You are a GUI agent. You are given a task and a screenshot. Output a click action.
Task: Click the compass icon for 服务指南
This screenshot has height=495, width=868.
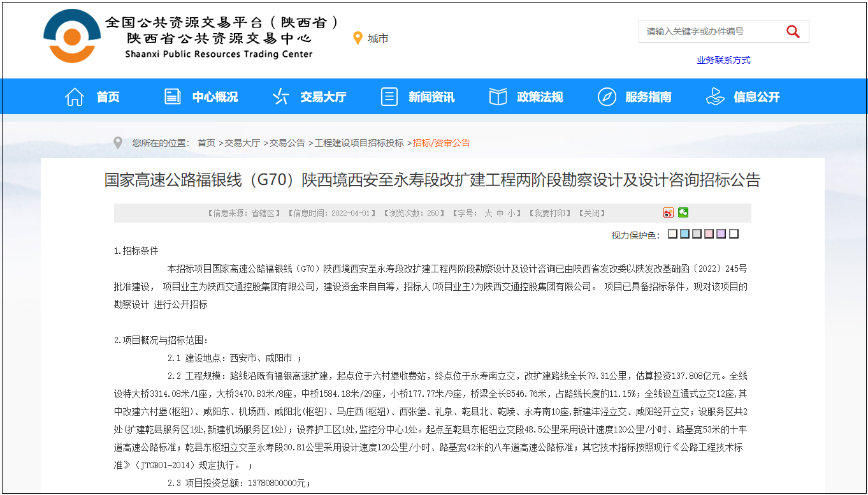point(607,97)
